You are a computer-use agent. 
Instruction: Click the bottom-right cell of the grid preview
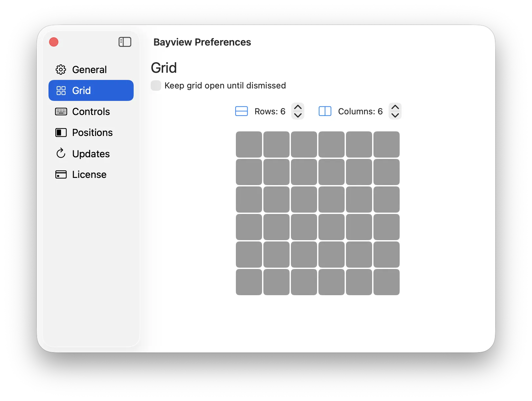[387, 282]
